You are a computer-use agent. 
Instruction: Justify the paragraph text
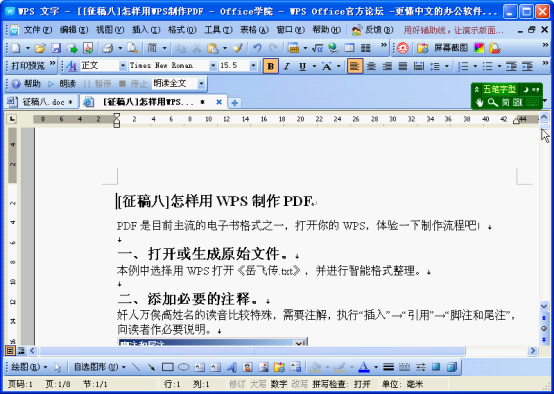click(x=403, y=66)
